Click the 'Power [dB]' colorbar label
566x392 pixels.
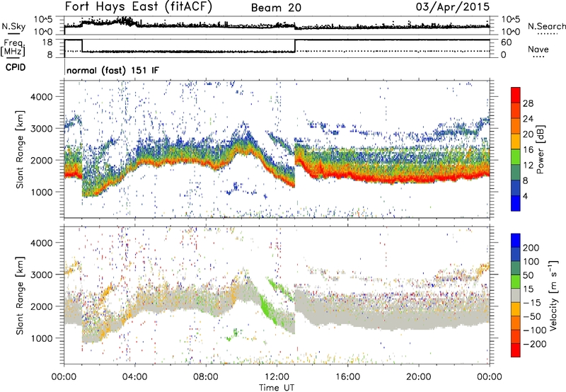coord(541,149)
